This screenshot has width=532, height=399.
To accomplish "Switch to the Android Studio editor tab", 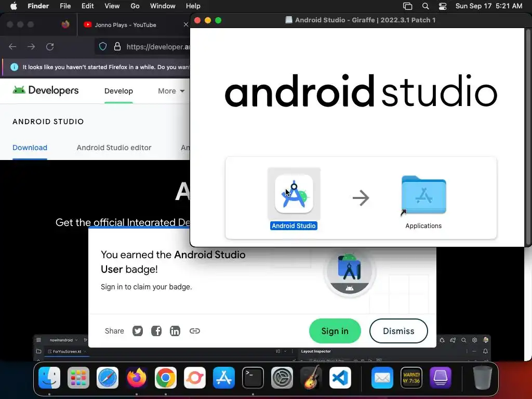I will pos(114,148).
